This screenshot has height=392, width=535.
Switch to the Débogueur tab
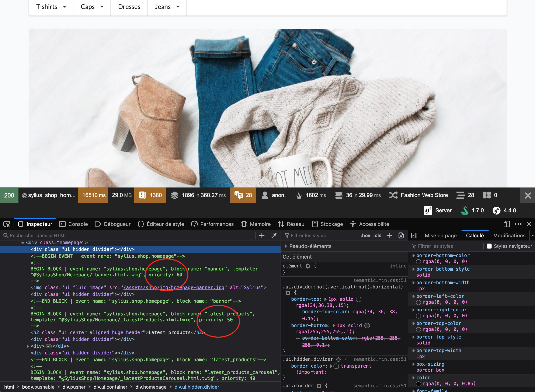click(x=112, y=224)
